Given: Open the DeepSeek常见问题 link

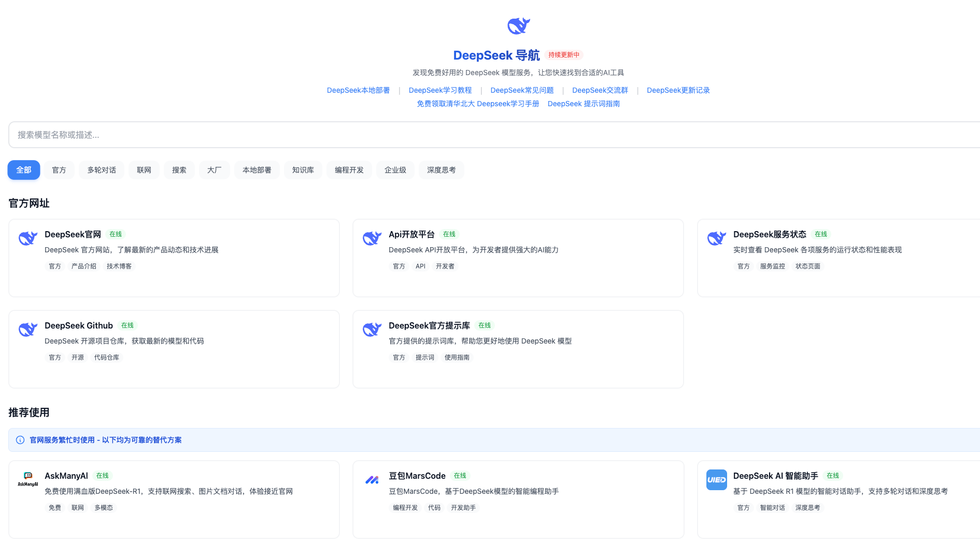Looking at the screenshot, I should click(x=522, y=90).
